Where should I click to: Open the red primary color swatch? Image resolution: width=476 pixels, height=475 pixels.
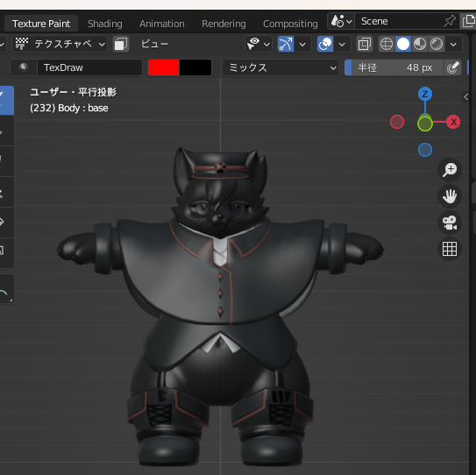point(163,67)
